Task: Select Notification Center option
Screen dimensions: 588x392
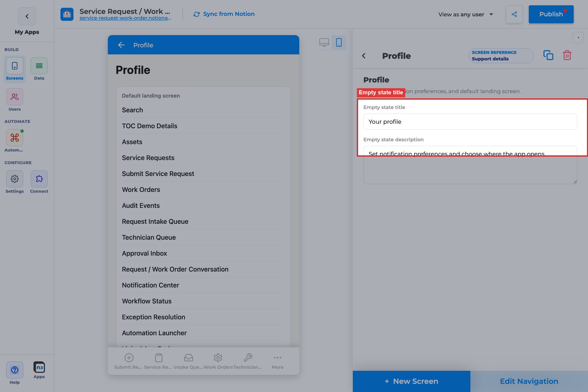Action: click(x=203, y=285)
